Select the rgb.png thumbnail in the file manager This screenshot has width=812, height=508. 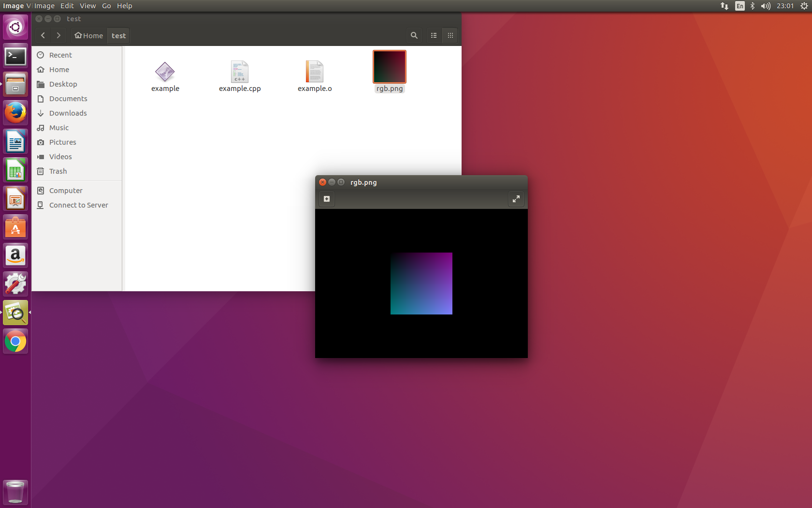(389, 66)
